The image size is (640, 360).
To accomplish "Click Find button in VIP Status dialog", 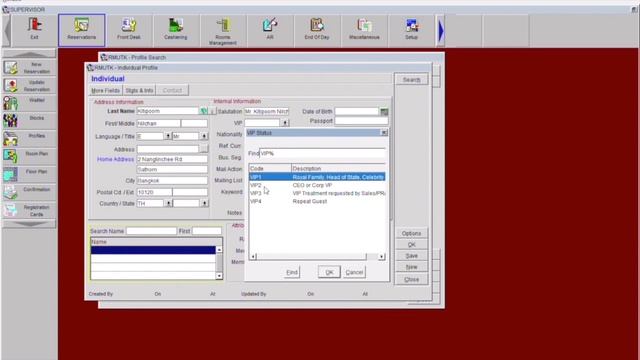I will click(292, 272).
